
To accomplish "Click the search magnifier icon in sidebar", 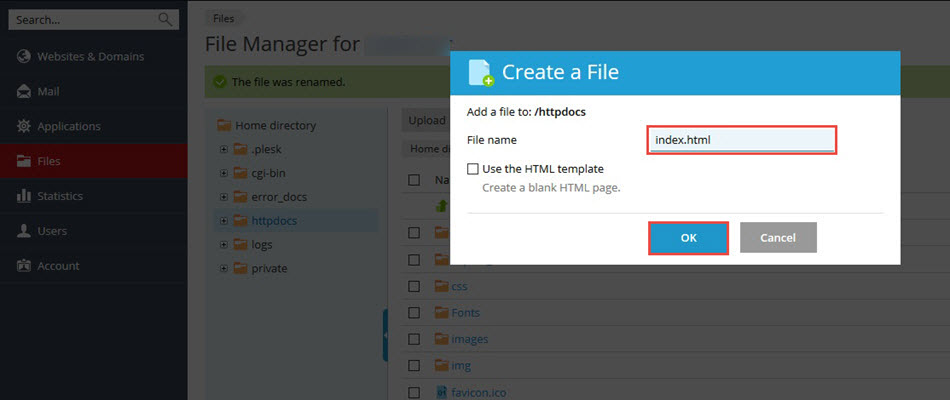I will [165, 19].
